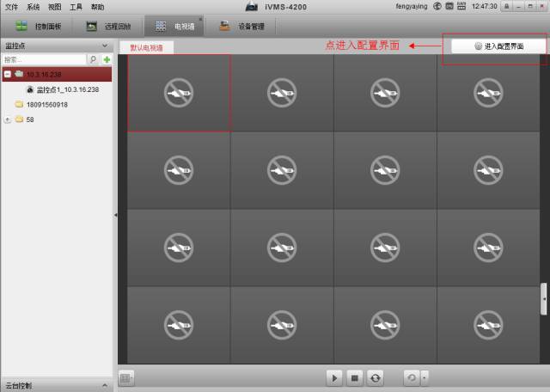This screenshot has height=392, width=550.
Task: Click the refresh icon in the bottom toolbar
Action: click(375, 377)
